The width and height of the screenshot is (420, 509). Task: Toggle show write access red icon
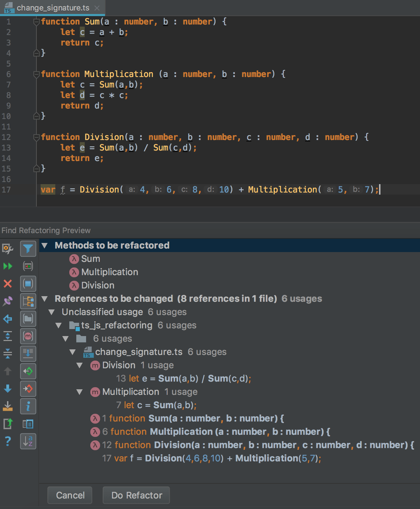[28, 389]
